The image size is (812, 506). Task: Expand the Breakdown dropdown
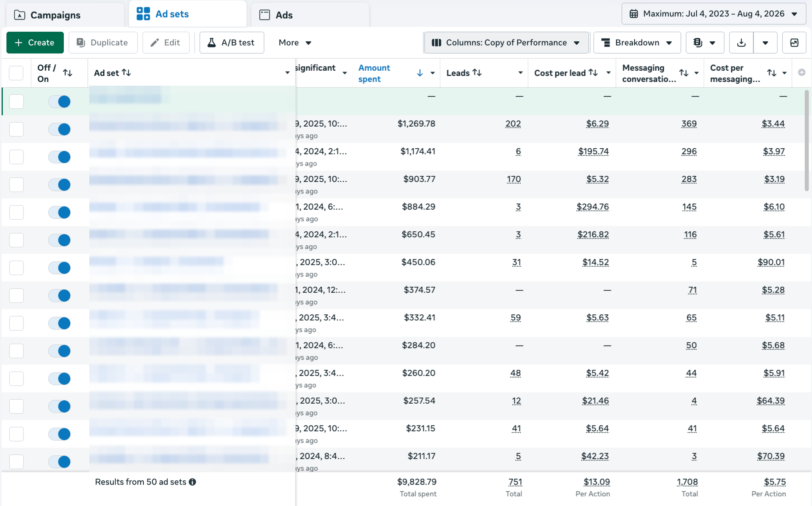point(637,43)
